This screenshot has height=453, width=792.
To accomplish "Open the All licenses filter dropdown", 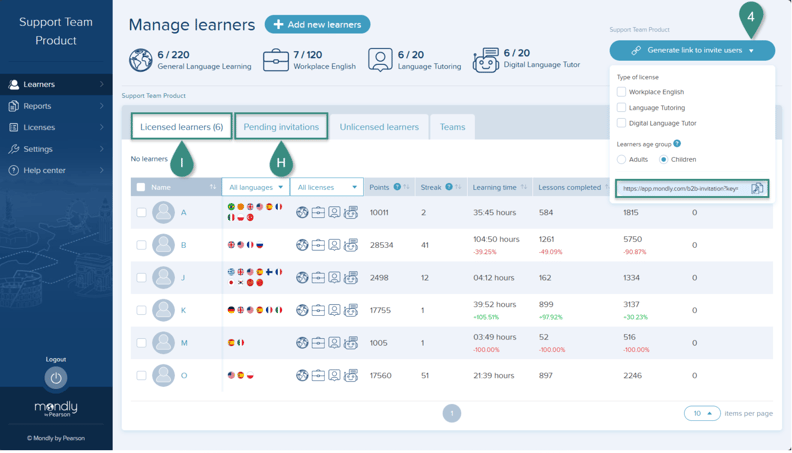I will click(326, 187).
